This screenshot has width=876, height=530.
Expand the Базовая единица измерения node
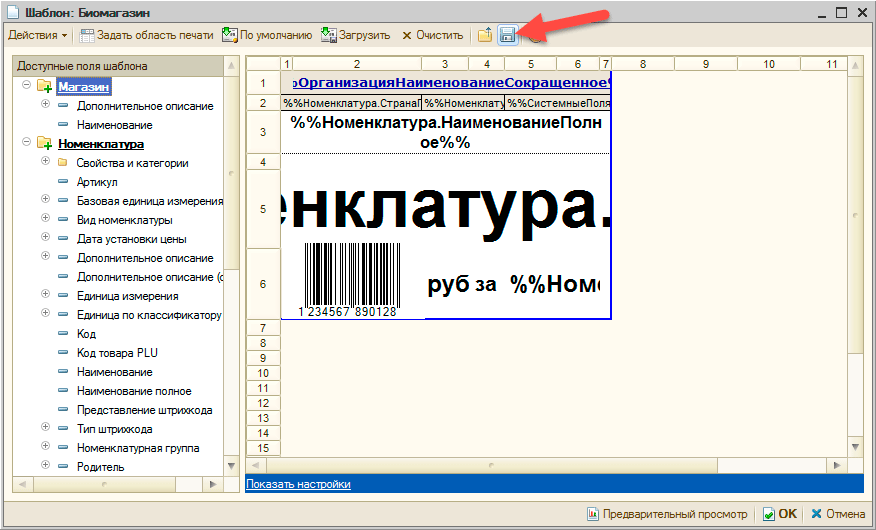pyautogui.click(x=45, y=199)
